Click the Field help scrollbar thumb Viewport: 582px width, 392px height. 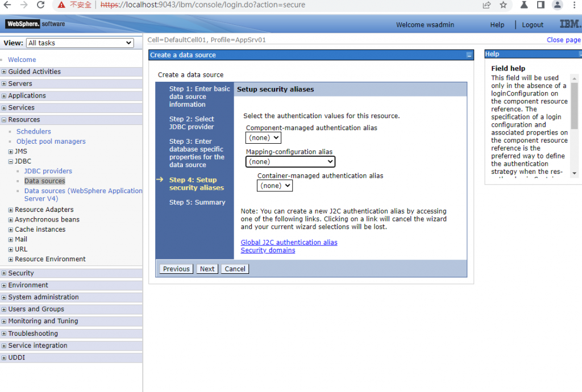(574, 106)
